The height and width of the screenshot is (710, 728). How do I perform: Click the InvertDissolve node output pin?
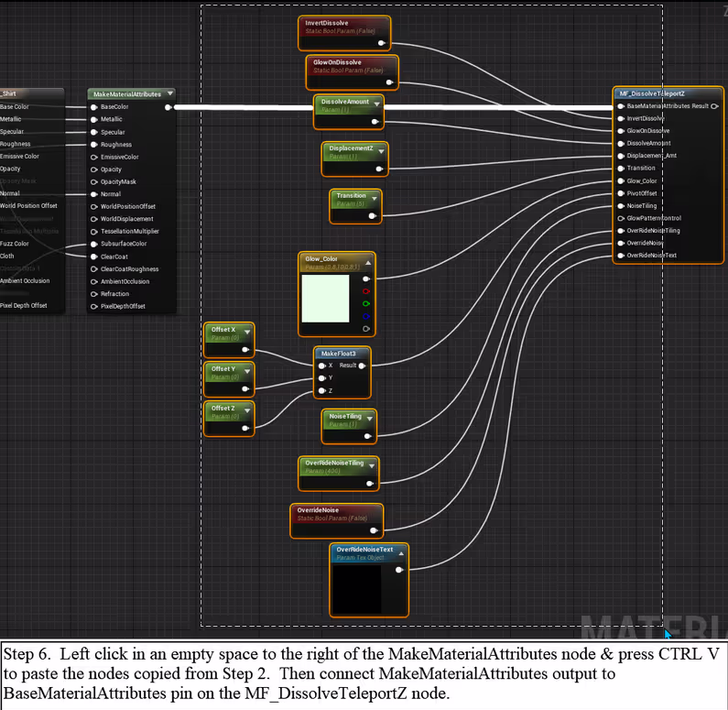(381, 43)
